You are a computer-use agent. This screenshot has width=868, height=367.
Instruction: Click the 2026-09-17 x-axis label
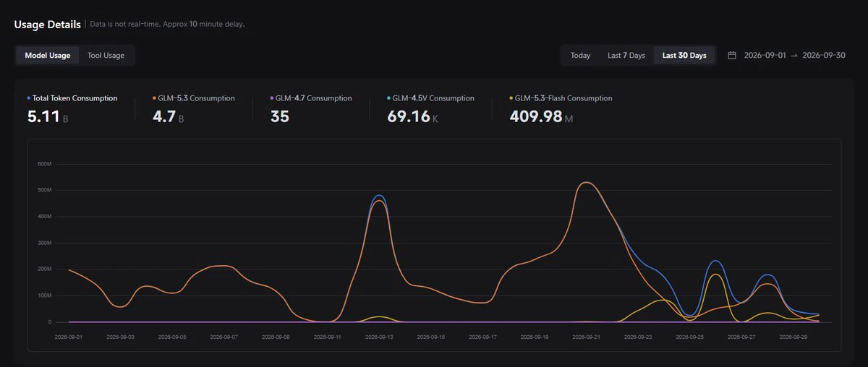(482, 337)
